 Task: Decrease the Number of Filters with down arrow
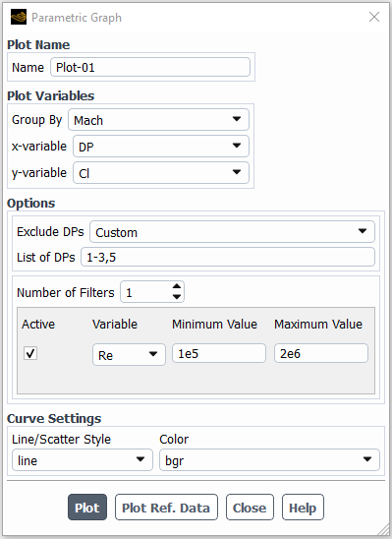pyautogui.click(x=177, y=297)
